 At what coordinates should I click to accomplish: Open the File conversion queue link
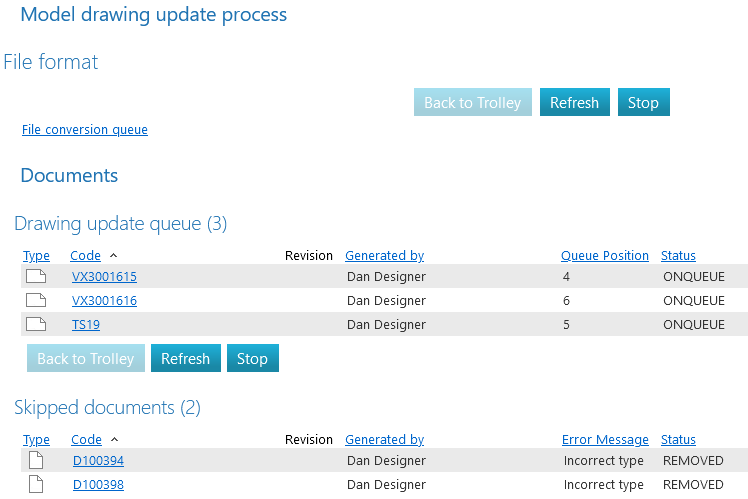click(85, 130)
